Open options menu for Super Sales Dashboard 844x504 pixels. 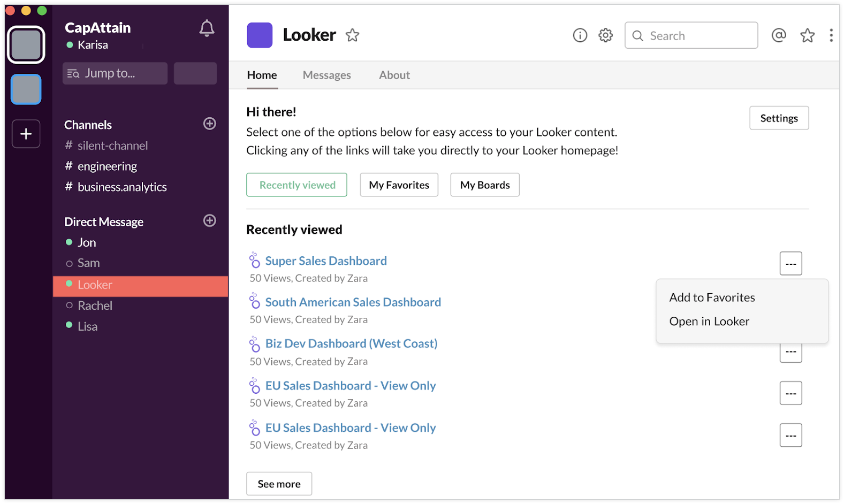(x=790, y=263)
